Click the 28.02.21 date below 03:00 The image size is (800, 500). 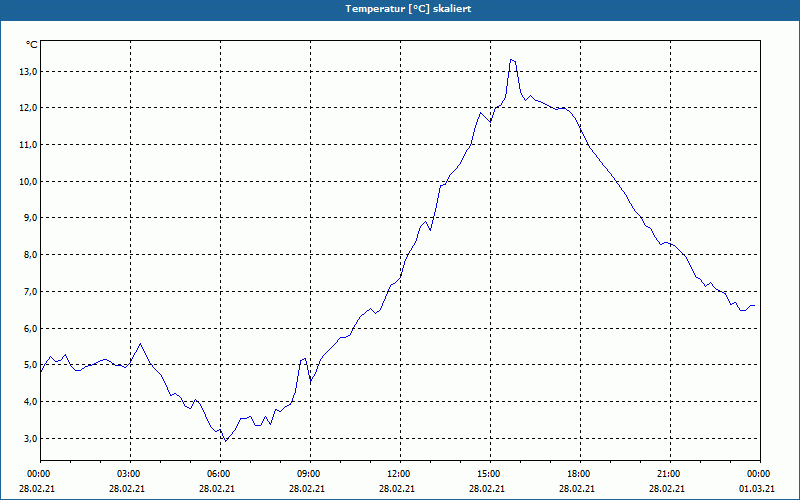coord(128,488)
